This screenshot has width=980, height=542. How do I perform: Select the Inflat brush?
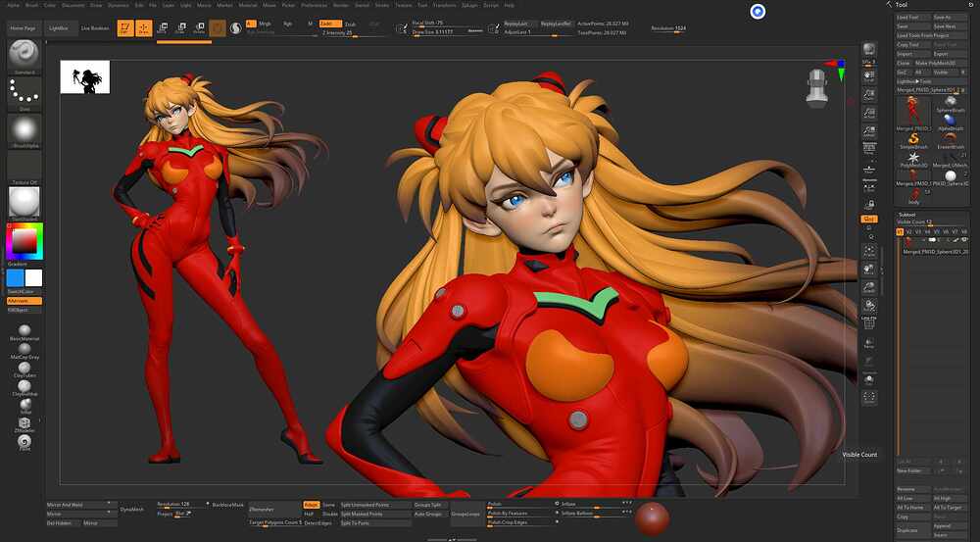click(25, 405)
